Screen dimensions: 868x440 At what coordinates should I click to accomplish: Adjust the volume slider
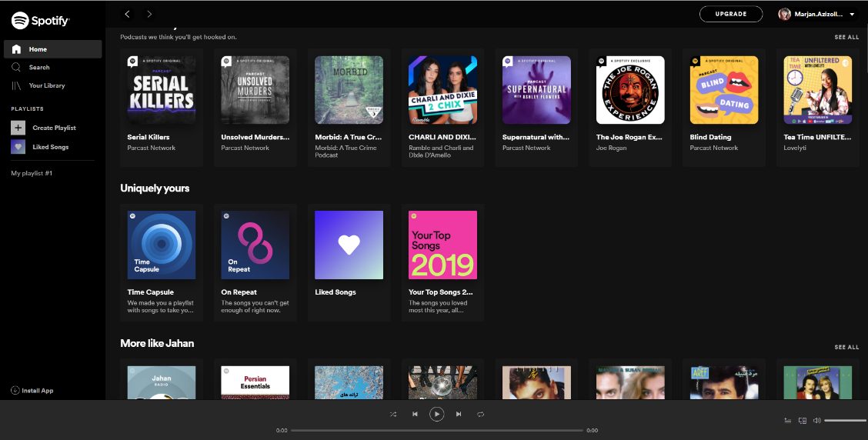846,421
